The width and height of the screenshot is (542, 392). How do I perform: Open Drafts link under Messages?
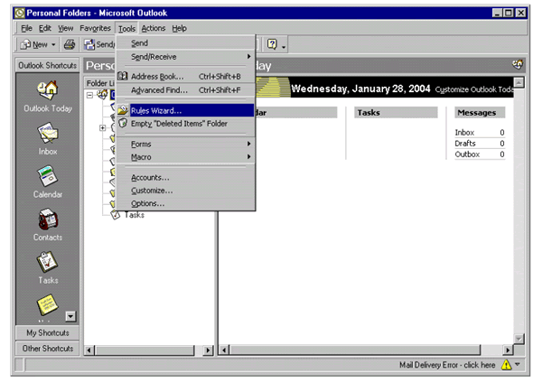[465, 143]
